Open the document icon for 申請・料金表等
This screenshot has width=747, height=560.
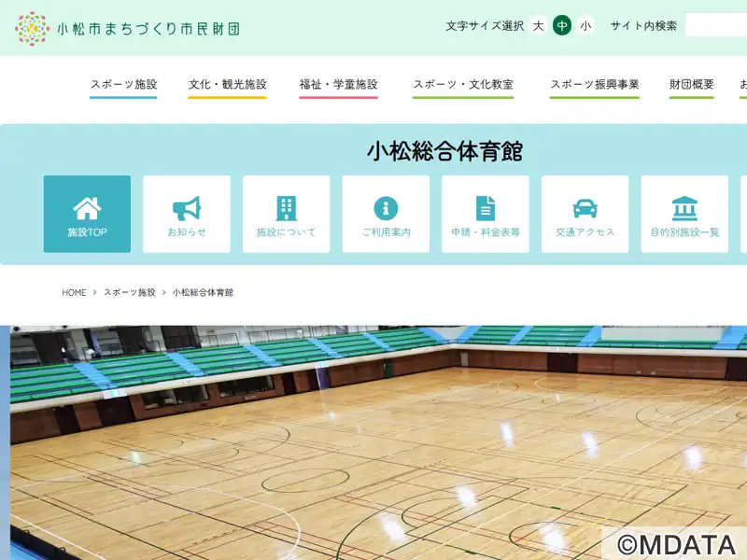[486, 208]
